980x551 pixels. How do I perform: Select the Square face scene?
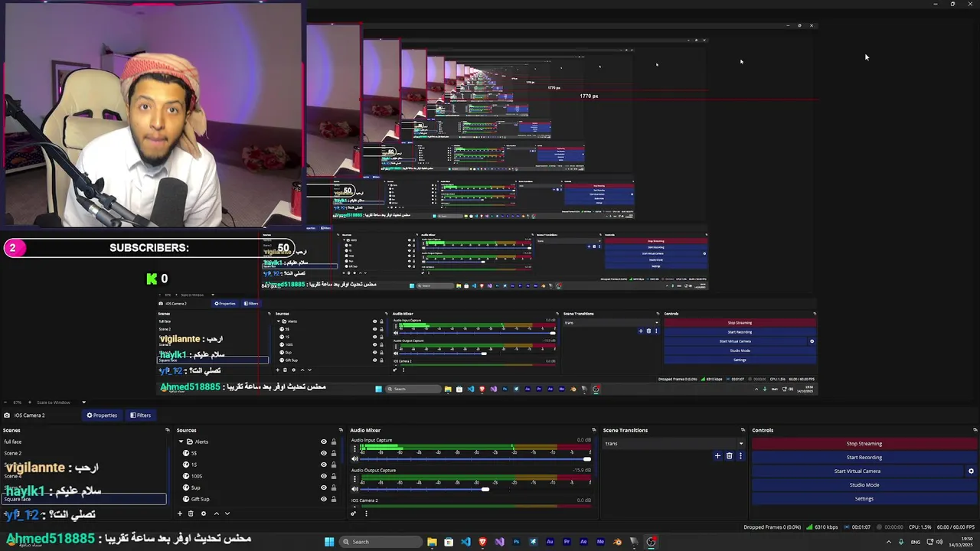tap(84, 499)
